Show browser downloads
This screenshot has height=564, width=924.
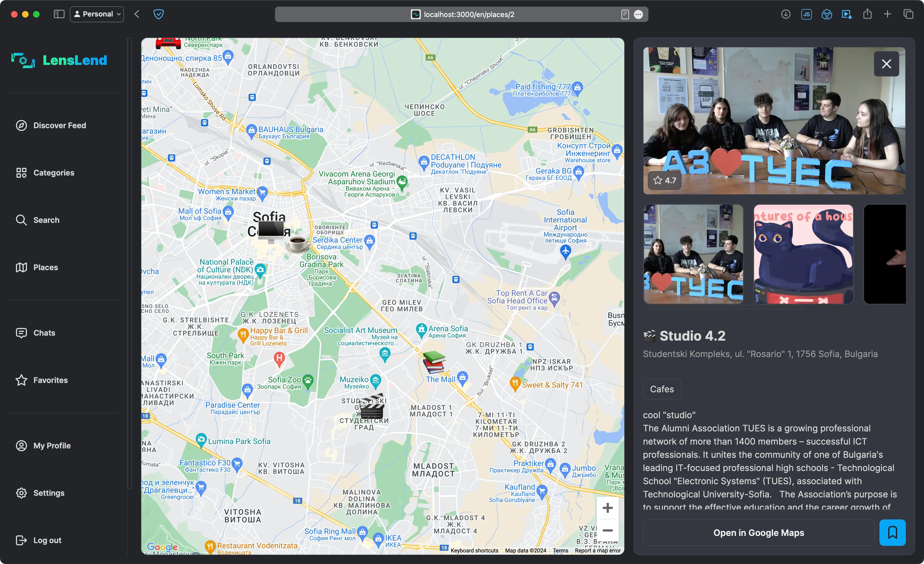point(786,14)
